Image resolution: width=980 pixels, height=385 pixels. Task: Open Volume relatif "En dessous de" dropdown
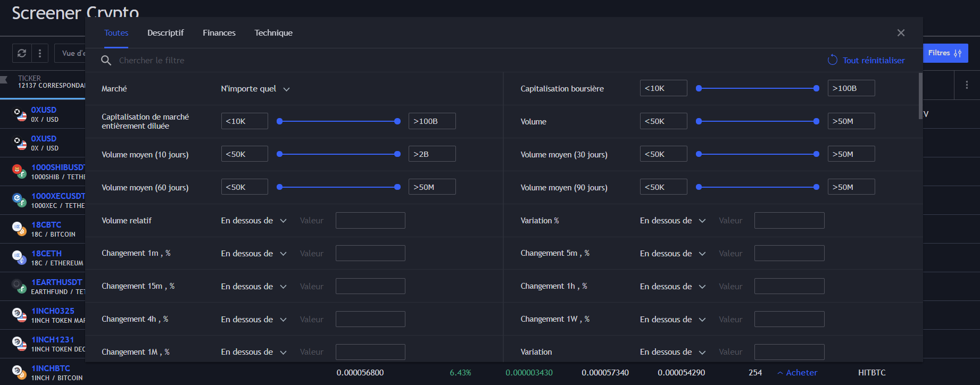(254, 221)
